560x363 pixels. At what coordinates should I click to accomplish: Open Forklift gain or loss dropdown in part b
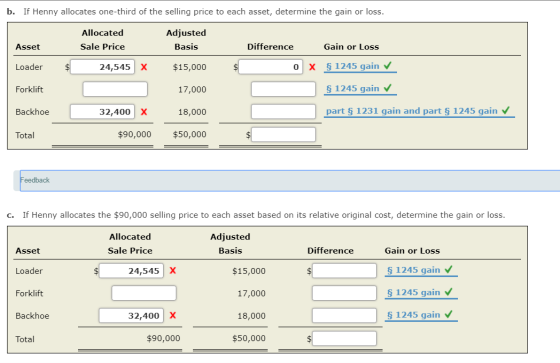(360, 89)
